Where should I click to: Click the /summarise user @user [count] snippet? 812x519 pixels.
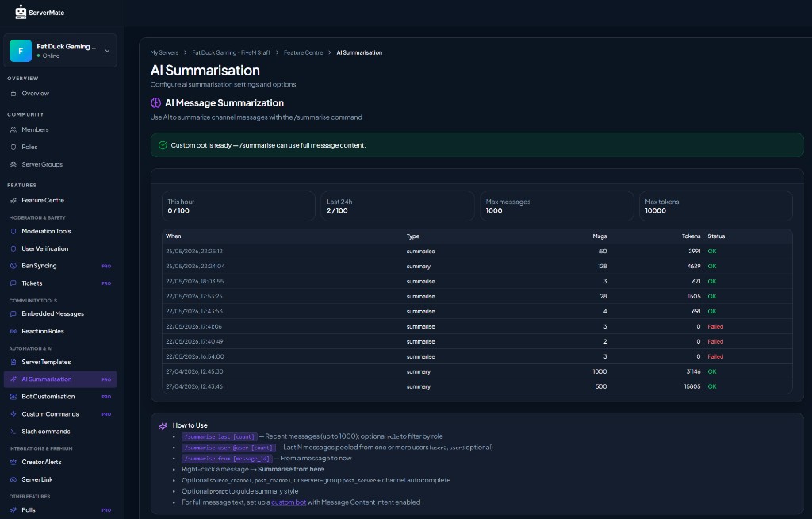click(x=228, y=448)
